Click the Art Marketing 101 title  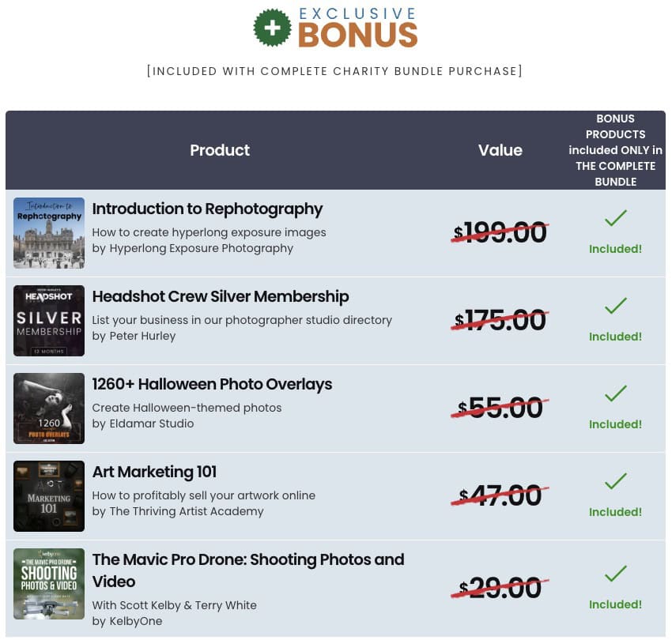coord(154,472)
